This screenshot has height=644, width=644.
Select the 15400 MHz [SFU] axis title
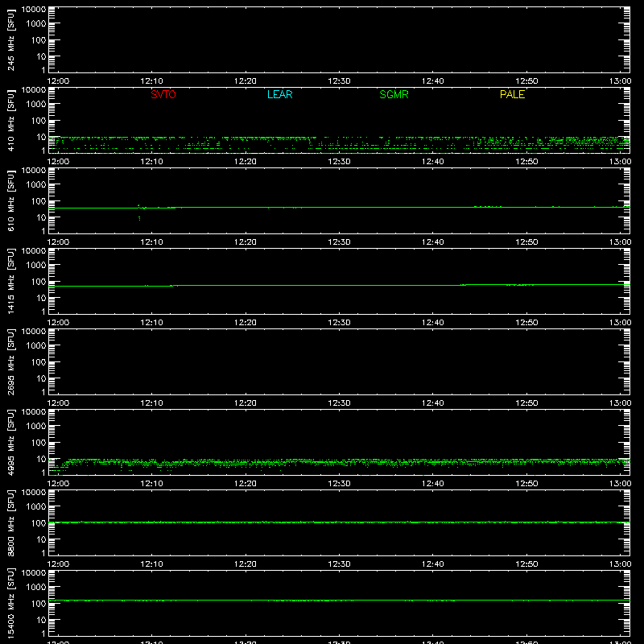pyautogui.click(x=10, y=603)
